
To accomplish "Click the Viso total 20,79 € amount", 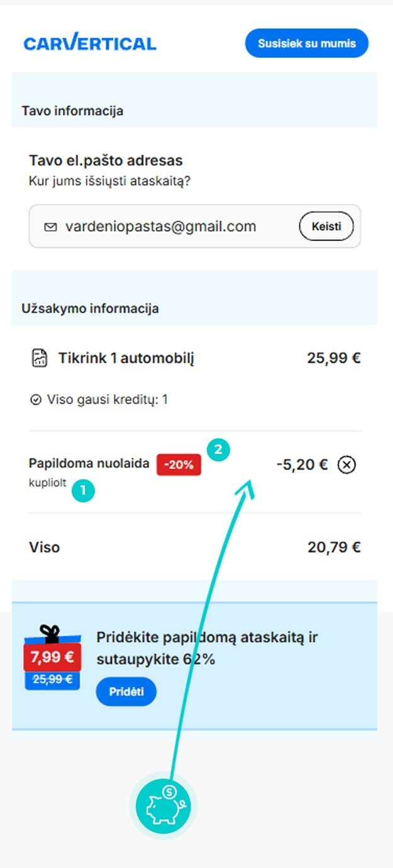I will point(334,548).
